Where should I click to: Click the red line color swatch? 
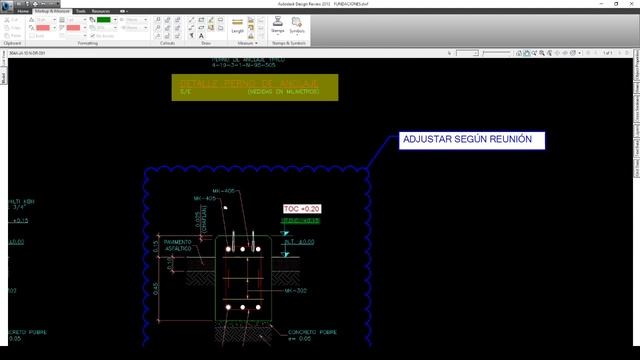73,28
